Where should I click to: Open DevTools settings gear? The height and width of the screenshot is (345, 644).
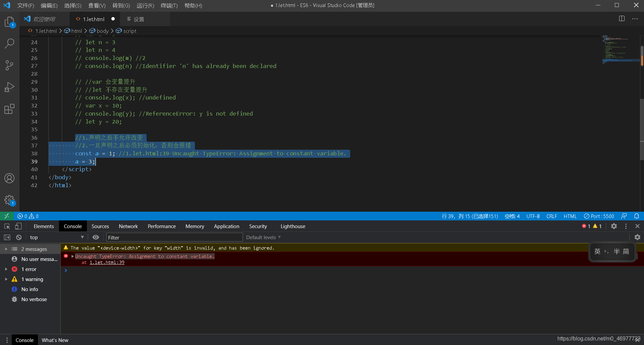click(614, 226)
